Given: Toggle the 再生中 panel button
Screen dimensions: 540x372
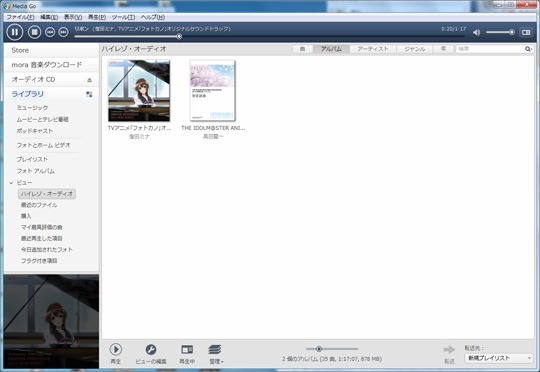Looking at the screenshot, I should [x=187, y=354].
